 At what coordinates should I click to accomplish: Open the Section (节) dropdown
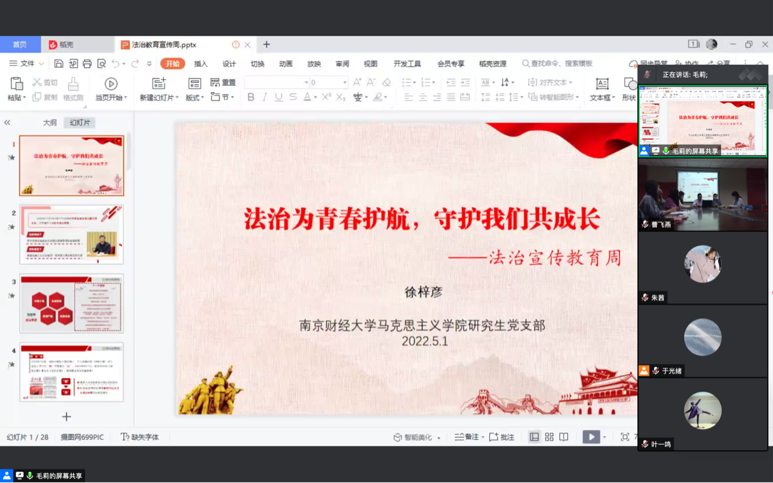pyautogui.click(x=222, y=97)
